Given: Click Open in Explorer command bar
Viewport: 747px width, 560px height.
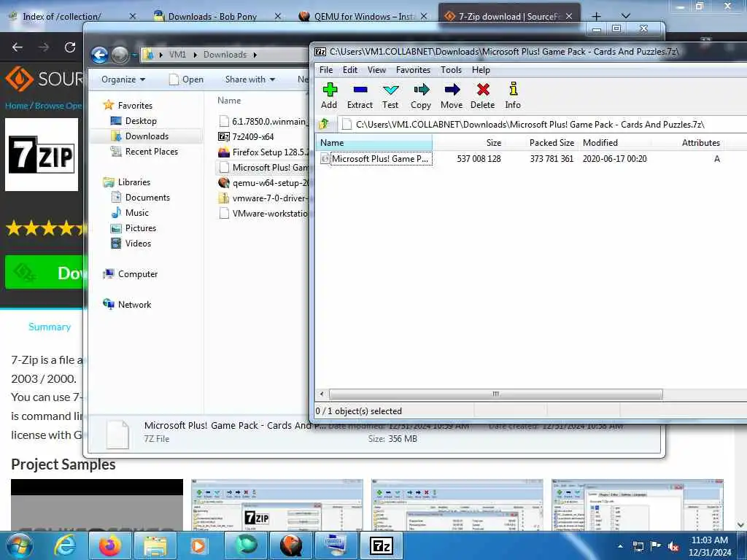Looking at the screenshot, I should (x=186, y=79).
